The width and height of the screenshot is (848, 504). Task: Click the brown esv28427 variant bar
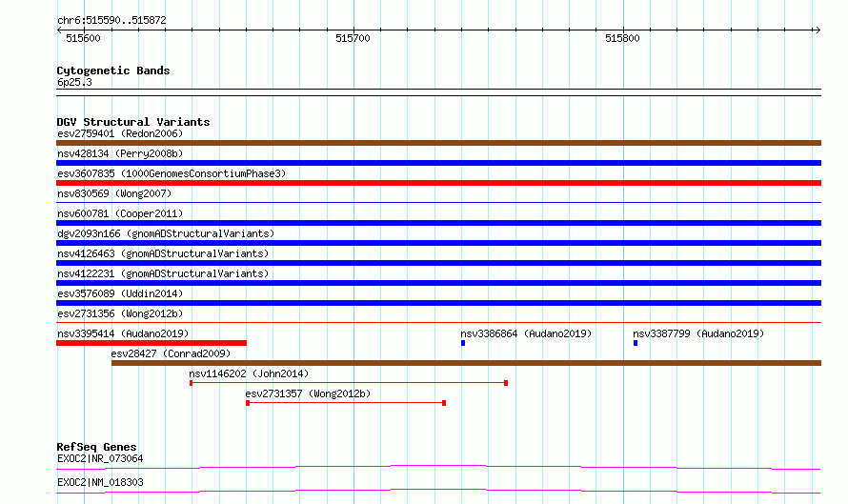(x=466, y=363)
